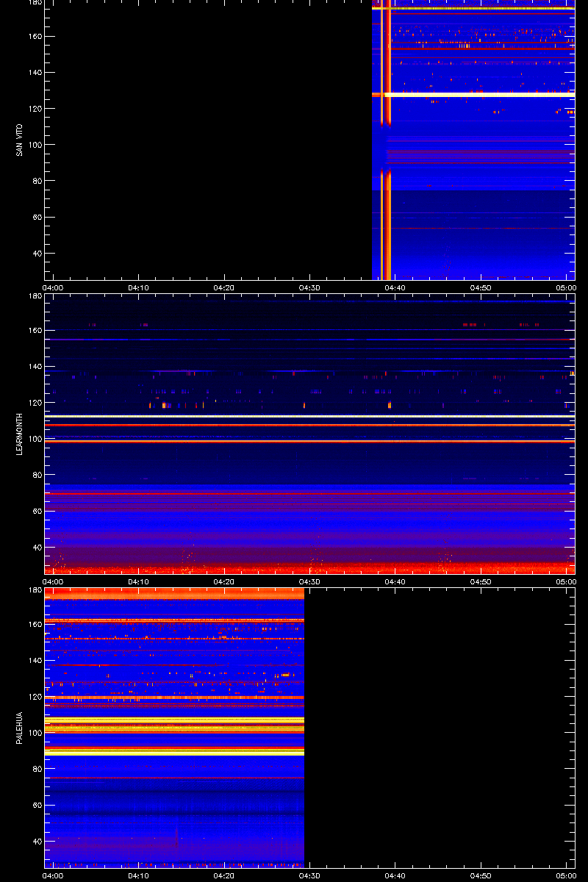Choose the 100 tick label on PALEHUA axis
The height and width of the screenshot is (882, 588).
[x=35, y=733]
